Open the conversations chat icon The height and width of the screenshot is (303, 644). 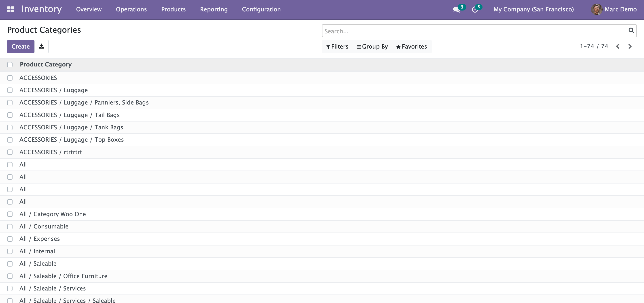coord(456,9)
